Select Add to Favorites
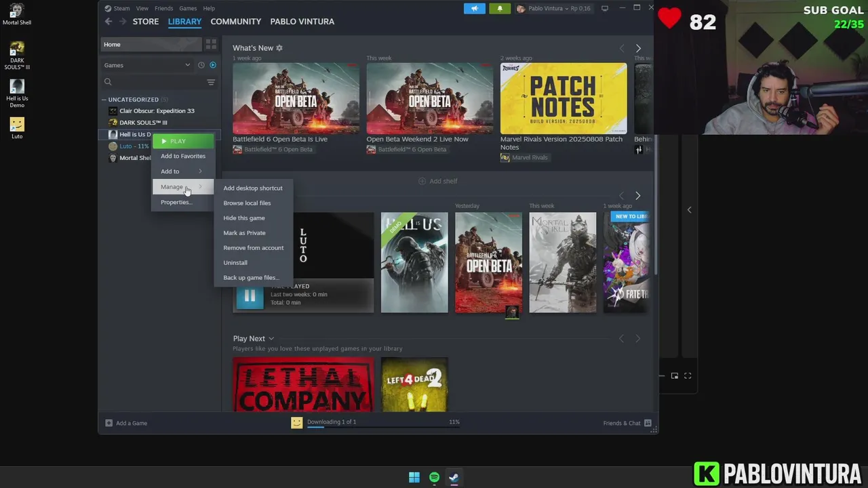Image resolution: width=868 pixels, height=488 pixels. [183, 156]
